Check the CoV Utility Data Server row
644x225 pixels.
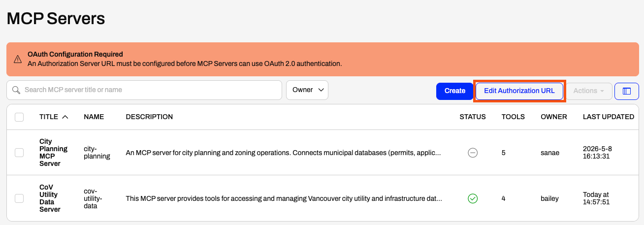[19, 198]
